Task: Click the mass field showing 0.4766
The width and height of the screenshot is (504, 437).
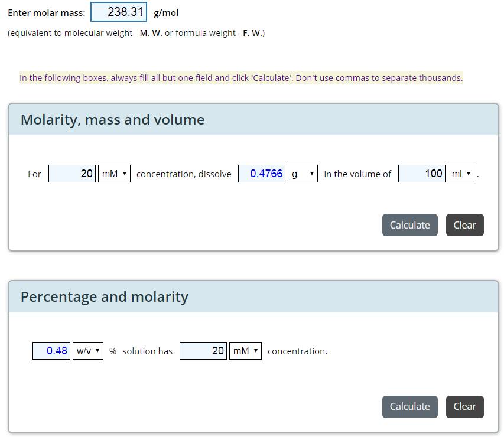Action: 262,174
